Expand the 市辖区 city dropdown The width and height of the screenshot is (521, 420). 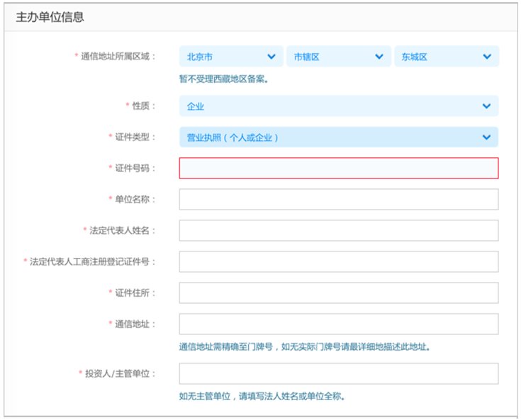point(338,57)
